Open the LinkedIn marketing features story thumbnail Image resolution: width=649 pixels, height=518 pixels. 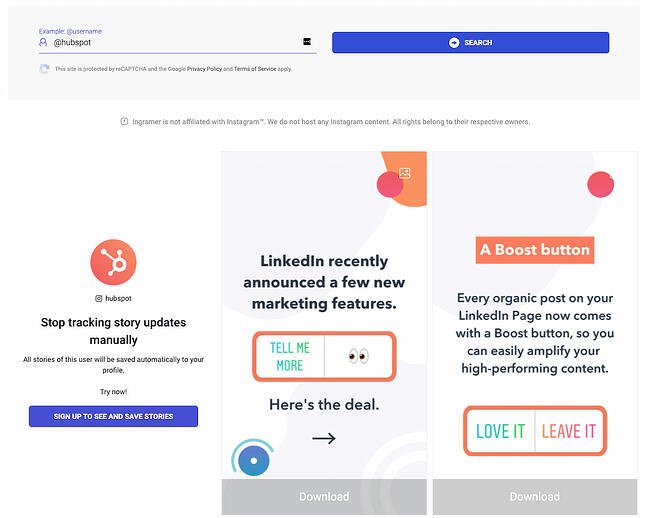coord(324,314)
